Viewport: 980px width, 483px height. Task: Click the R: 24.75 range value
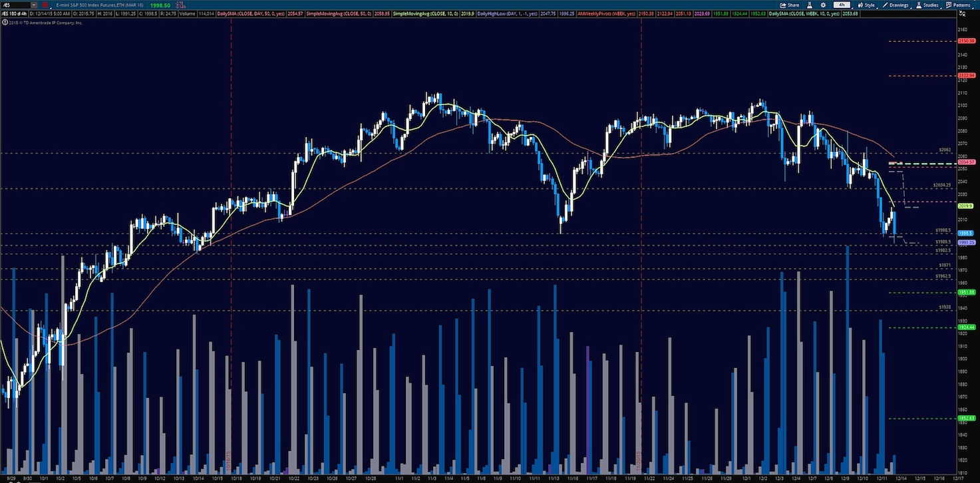(168, 14)
